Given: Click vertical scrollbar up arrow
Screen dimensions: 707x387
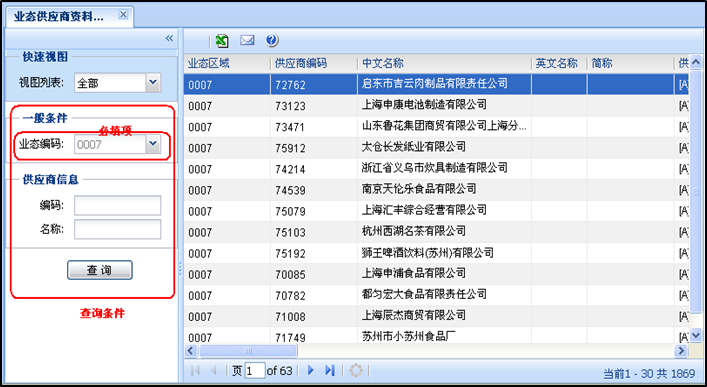Looking at the screenshot, I should pyautogui.click(x=696, y=62).
